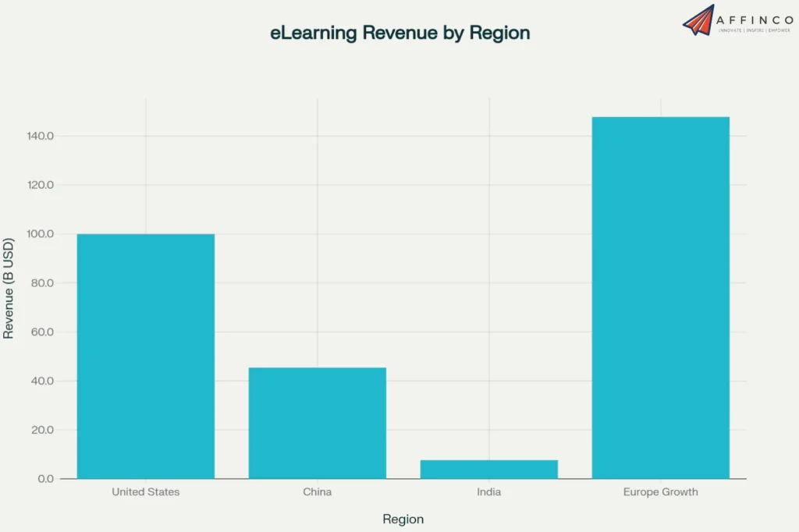Select the United States axis label
This screenshot has width=799, height=532.
(x=145, y=491)
